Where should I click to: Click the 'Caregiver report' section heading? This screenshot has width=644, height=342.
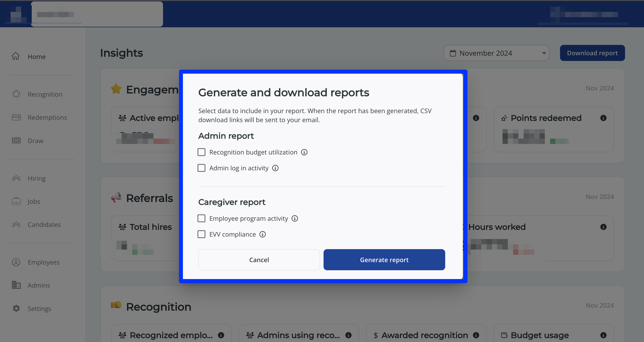[x=232, y=202]
